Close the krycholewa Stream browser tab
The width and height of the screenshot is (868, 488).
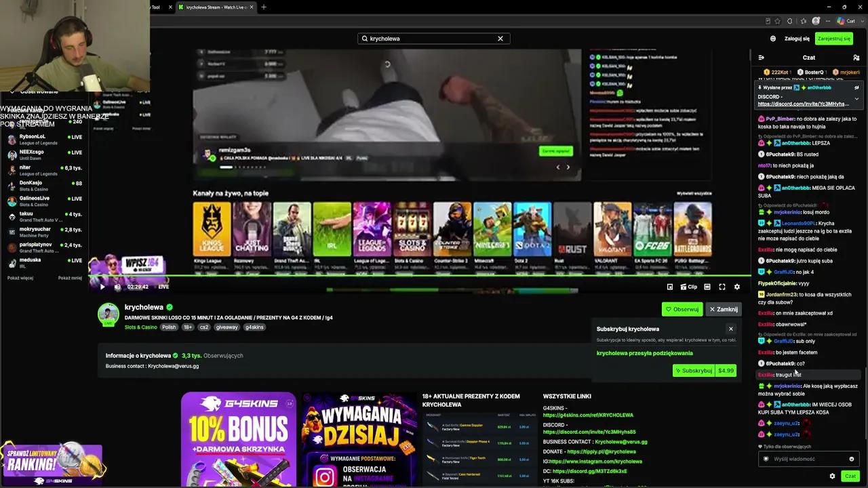click(252, 7)
